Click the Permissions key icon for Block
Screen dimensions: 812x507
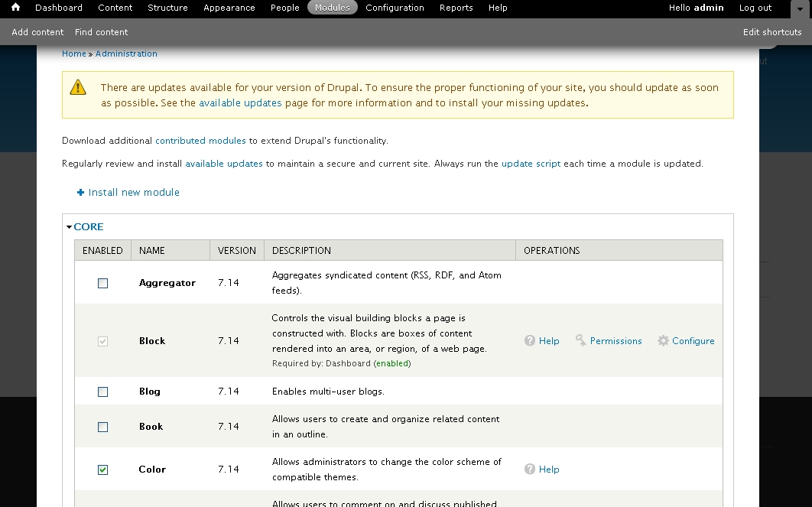tap(581, 341)
